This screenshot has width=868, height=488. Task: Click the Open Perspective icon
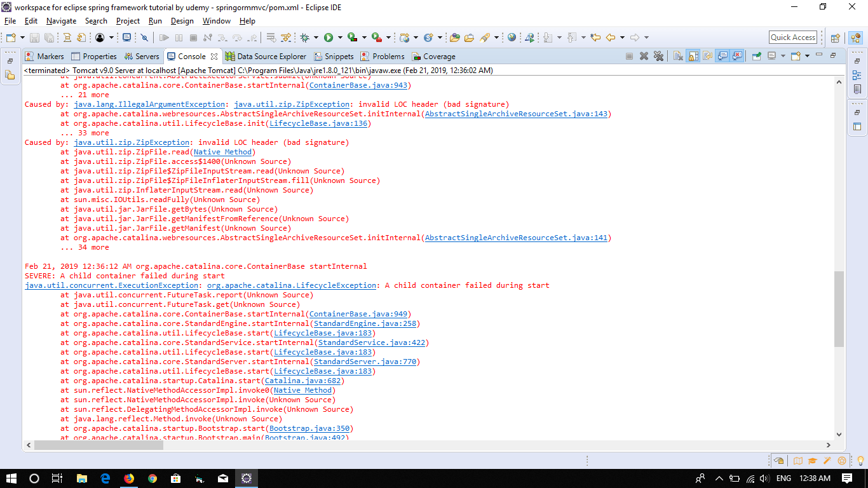(x=836, y=37)
